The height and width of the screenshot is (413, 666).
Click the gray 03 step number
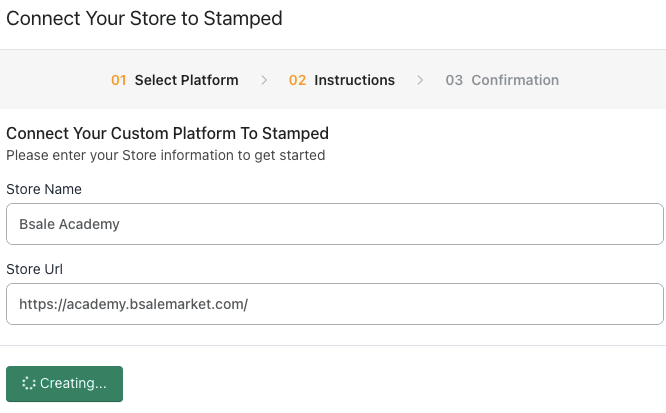pos(454,80)
